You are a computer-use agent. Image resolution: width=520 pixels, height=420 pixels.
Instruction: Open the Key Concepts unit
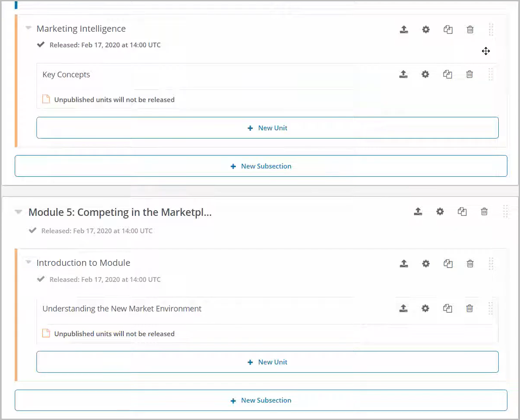[66, 75]
